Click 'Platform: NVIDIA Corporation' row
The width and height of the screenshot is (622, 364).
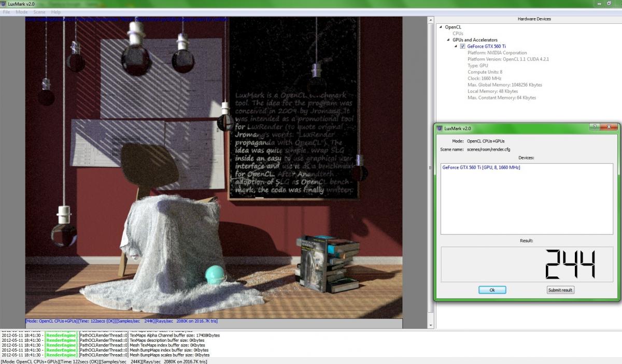pos(497,53)
